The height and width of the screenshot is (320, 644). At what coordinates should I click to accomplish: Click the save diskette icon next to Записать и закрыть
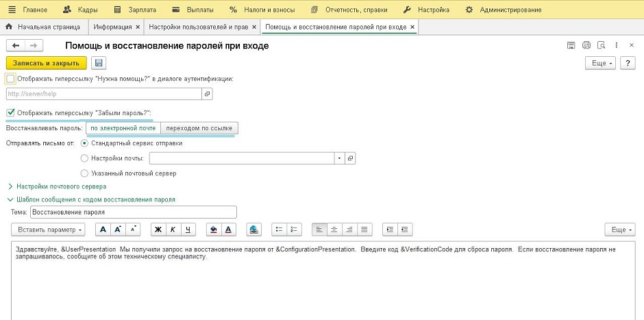tap(99, 63)
